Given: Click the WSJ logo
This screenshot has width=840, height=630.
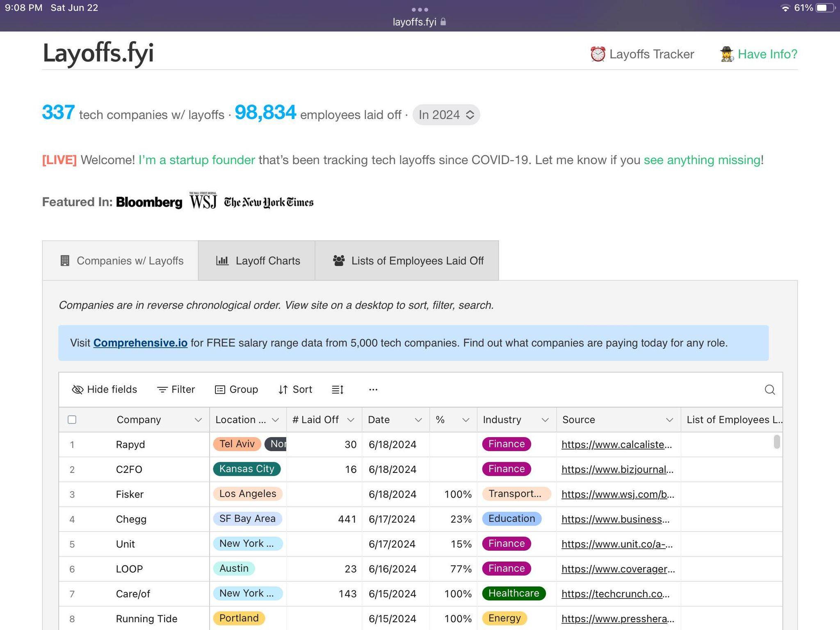Looking at the screenshot, I should coord(203,201).
